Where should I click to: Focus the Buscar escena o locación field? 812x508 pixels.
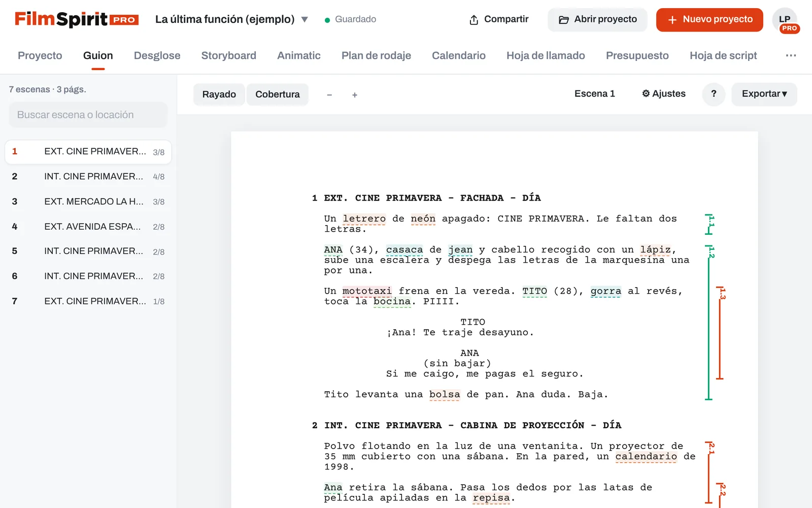point(88,115)
